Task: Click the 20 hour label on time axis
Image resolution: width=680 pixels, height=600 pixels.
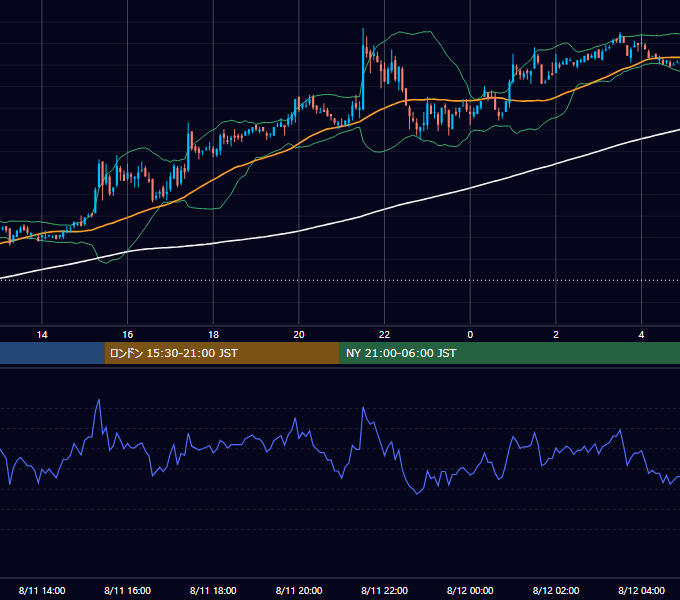Action: [299, 335]
